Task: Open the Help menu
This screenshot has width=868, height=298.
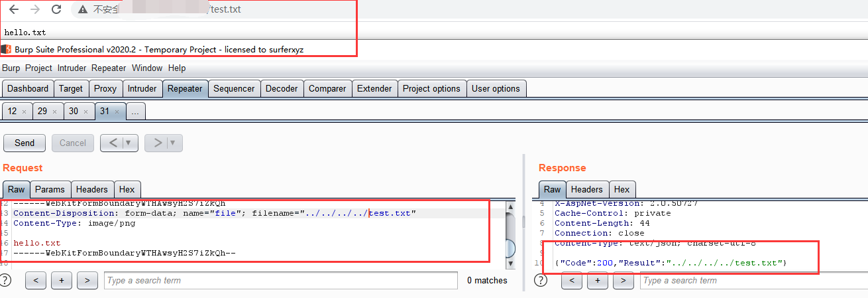Action: 177,68
